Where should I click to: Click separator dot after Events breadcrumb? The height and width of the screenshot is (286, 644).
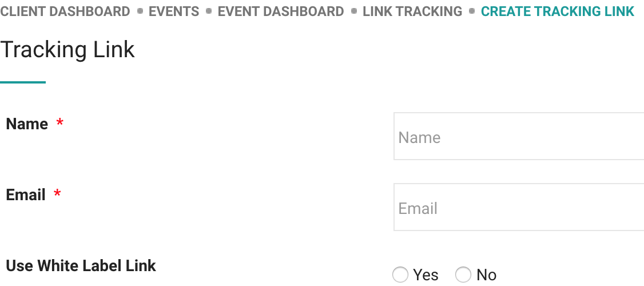tap(209, 11)
